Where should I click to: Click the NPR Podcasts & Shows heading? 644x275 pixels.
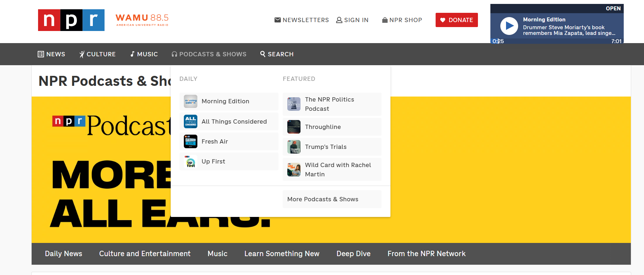pyautogui.click(x=105, y=81)
